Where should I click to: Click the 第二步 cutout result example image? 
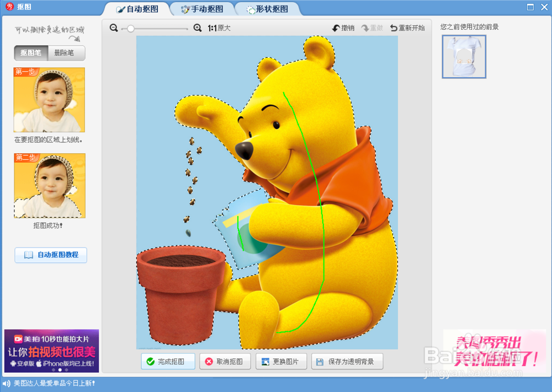click(50, 186)
